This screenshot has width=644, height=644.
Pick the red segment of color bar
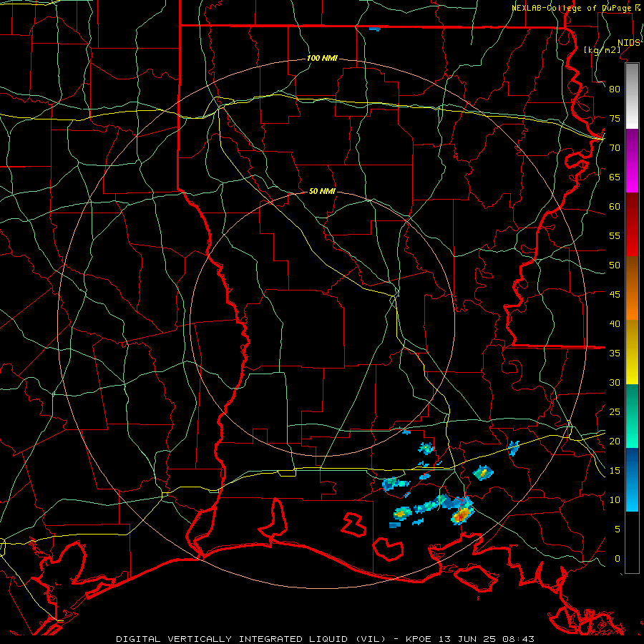pyautogui.click(x=632, y=225)
